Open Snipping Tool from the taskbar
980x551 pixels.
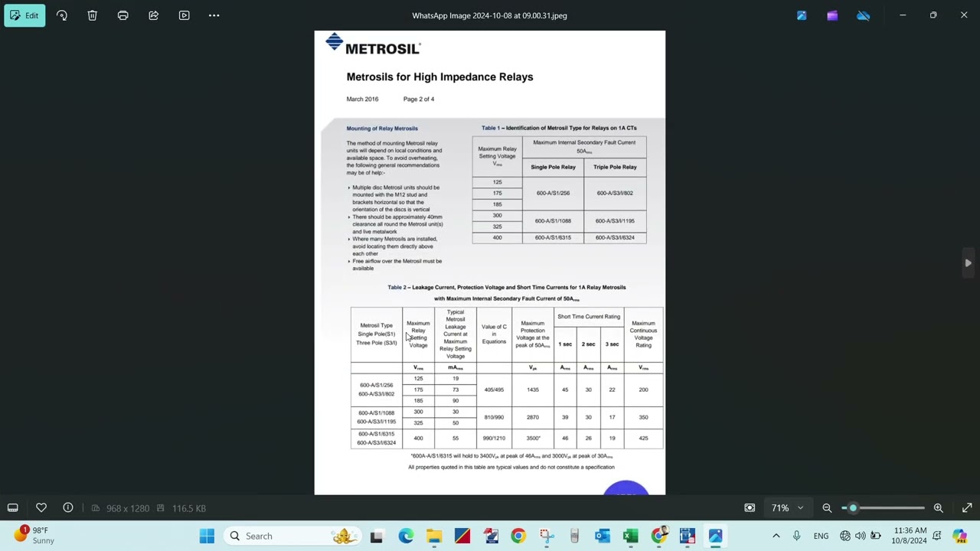click(547, 536)
